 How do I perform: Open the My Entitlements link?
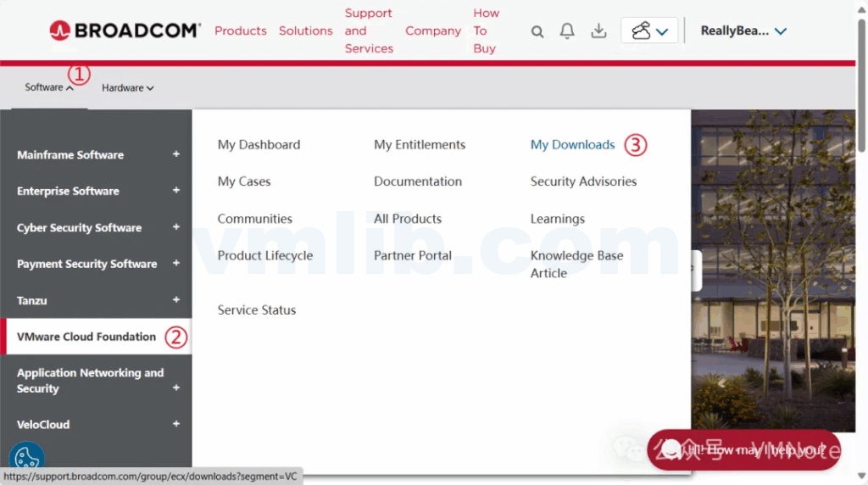tap(420, 145)
